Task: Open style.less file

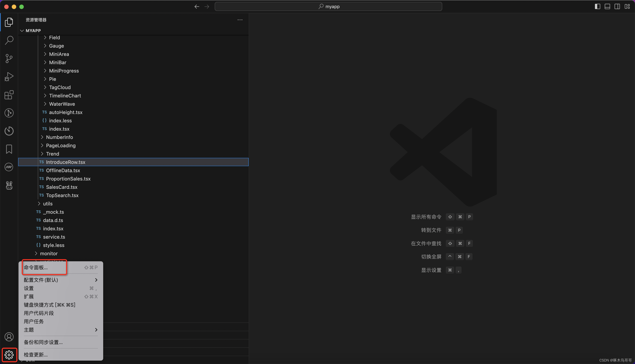Action: 133,245
